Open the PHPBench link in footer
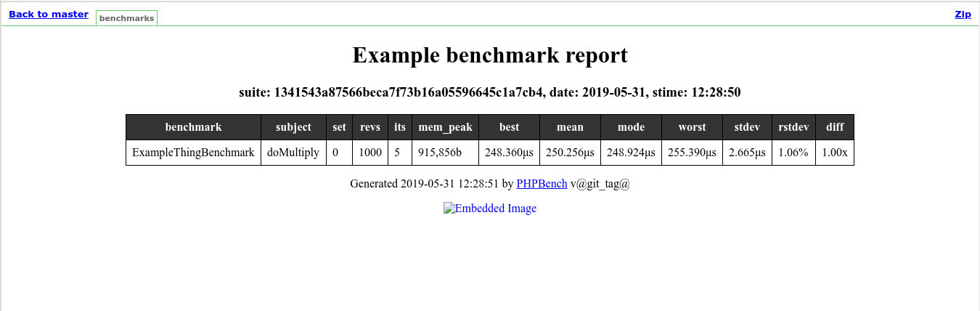The image size is (980, 311). (542, 184)
